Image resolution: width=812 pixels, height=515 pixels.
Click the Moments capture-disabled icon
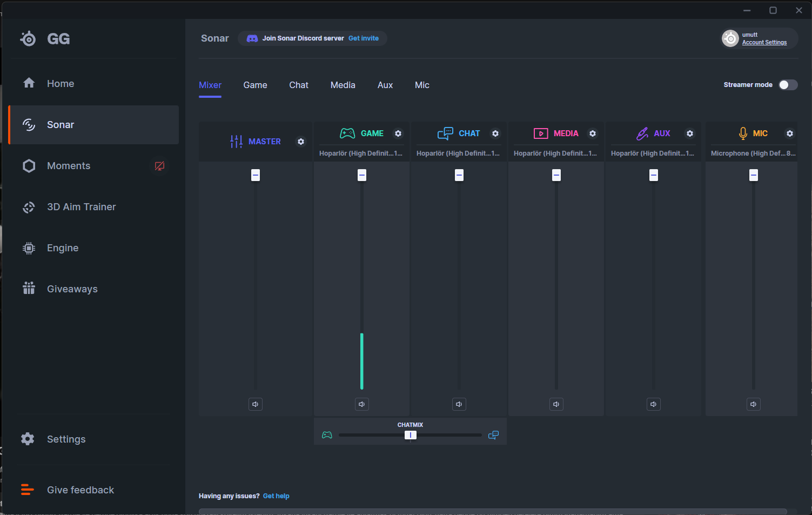tap(159, 166)
